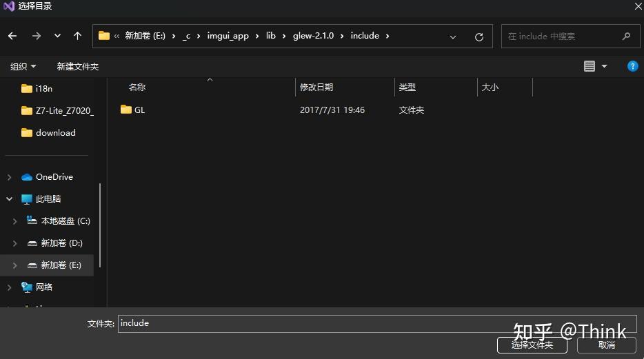Cancel the dialog with 取消 button
Image resolution: width=644 pixels, height=359 pixels.
pyautogui.click(x=607, y=345)
